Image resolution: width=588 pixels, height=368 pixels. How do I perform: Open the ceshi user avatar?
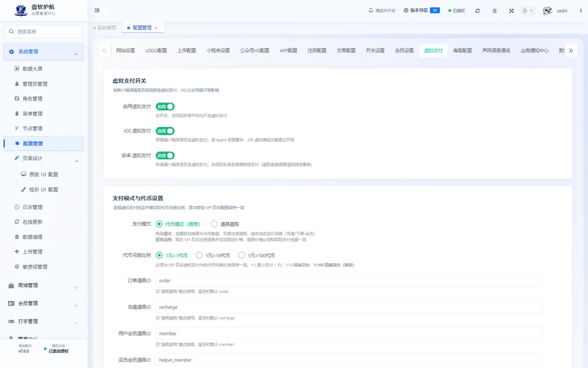coord(548,11)
